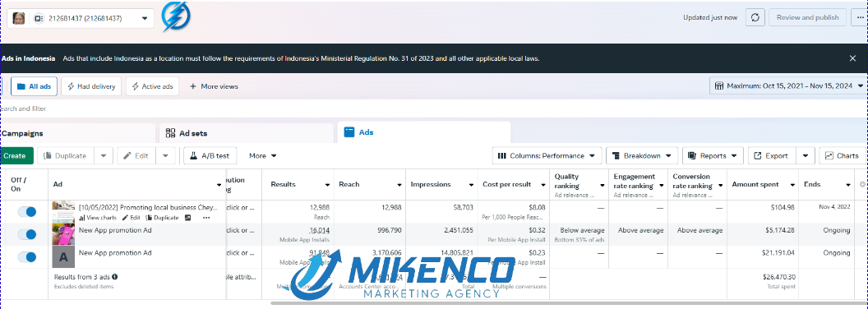Open the Ends column arrow
The image size is (868, 309).
[x=847, y=184]
